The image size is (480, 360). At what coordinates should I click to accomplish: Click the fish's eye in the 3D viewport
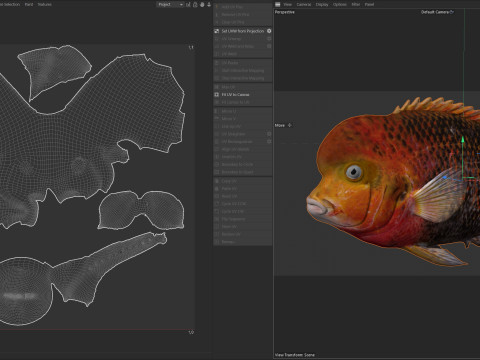(354, 172)
